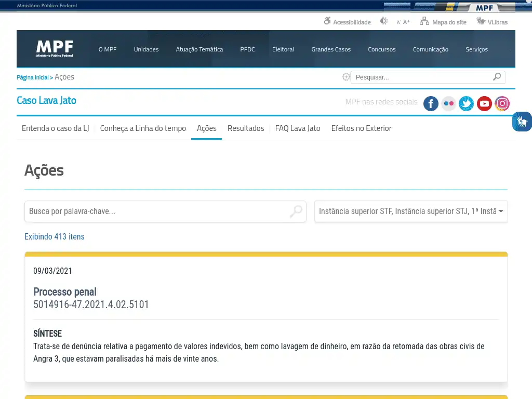Switch to the Resultados tab

[246, 128]
